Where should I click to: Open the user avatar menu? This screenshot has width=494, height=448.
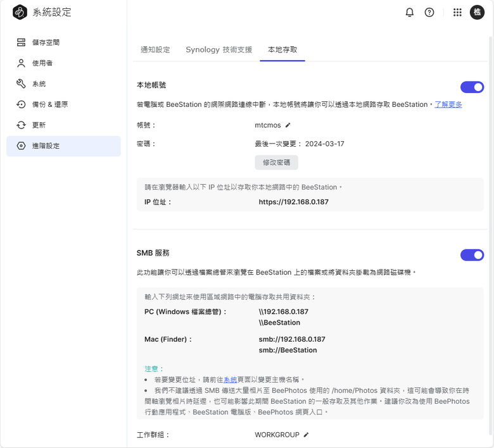[477, 12]
